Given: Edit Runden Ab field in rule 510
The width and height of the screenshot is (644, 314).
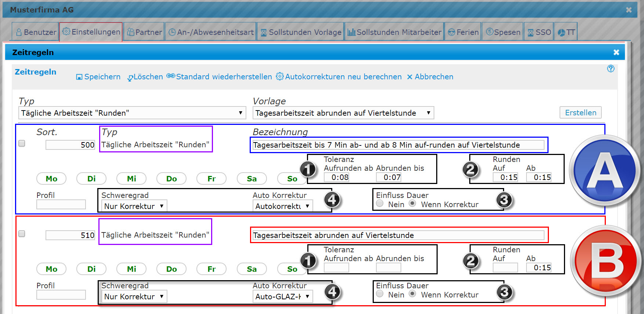Looking at the screenshot, I should coord(539,267).
